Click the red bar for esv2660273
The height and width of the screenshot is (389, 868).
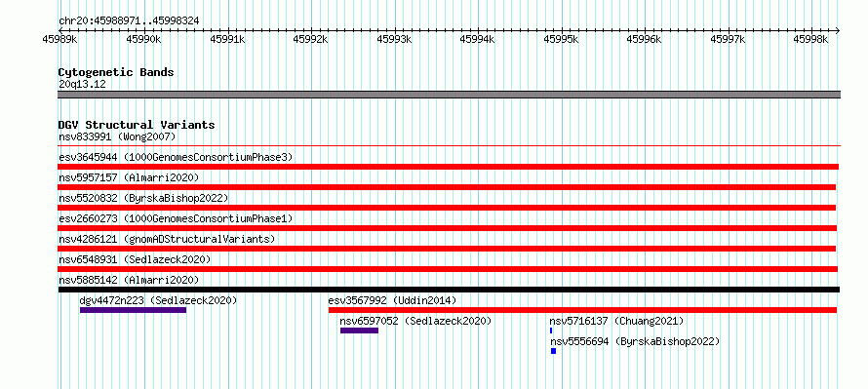point(448,228)
